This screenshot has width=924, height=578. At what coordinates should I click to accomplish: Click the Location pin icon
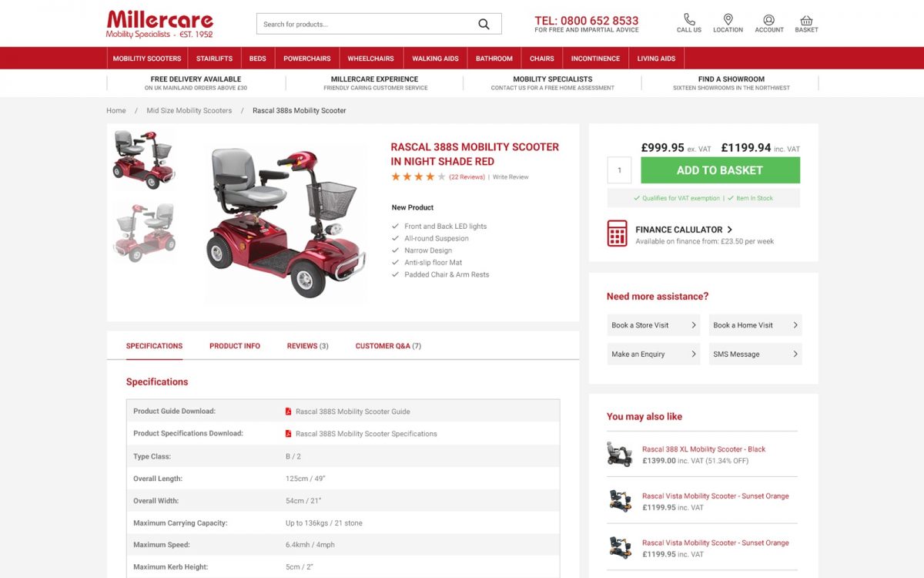pyautogui.click(x=728, y=19)
